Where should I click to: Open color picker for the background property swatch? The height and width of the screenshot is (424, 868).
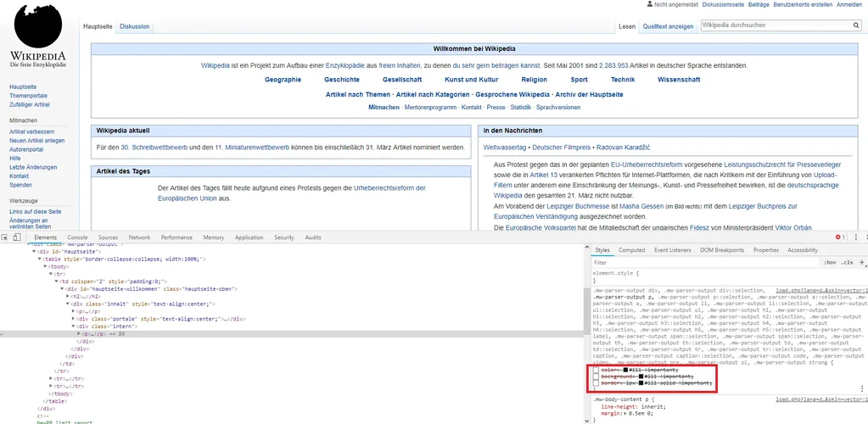click(641, 377)
